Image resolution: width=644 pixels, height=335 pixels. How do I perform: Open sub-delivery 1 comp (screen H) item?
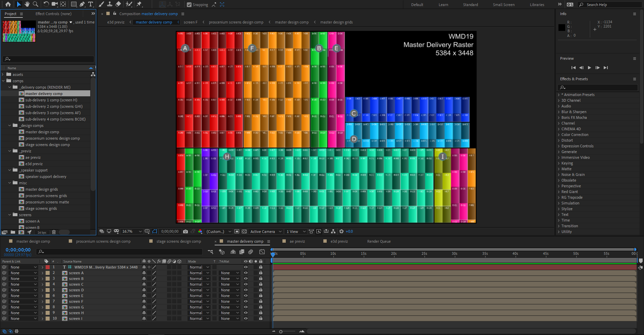(x=51, y=100)
